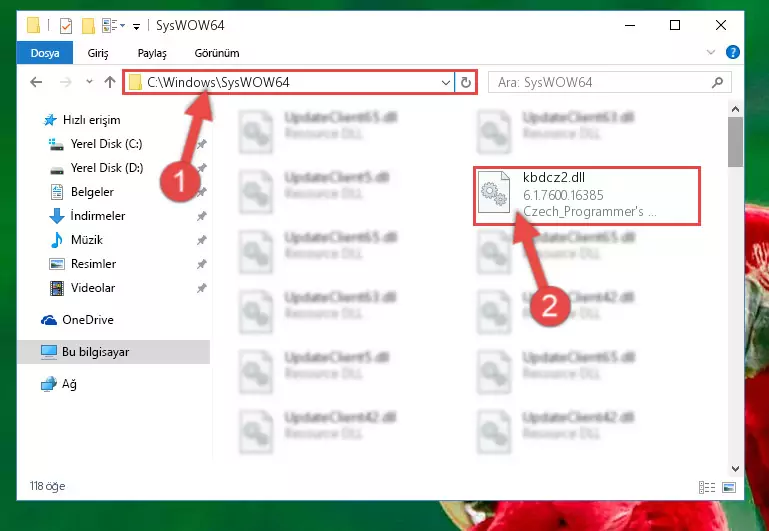The width and height of the screenshot is (769, 531).
Task: Refresh the SysWOW64 folder view
Action: [465, 82]
